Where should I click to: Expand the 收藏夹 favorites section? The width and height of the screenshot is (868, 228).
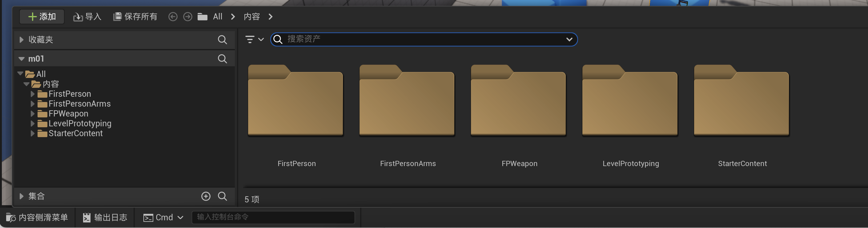tap(22, 40)
